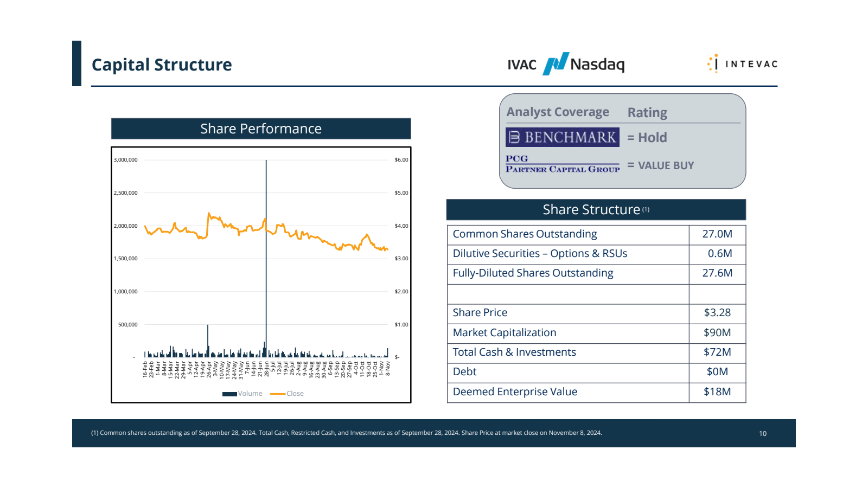Click the '$3.28' value cell
The width and height of the screenshot is (868, 488).
point(717,313)
